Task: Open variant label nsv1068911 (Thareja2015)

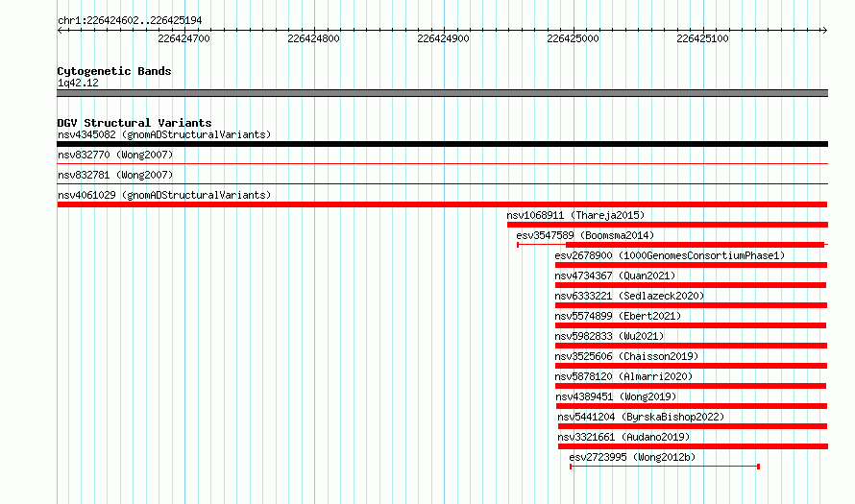Action: pos(575,215)
